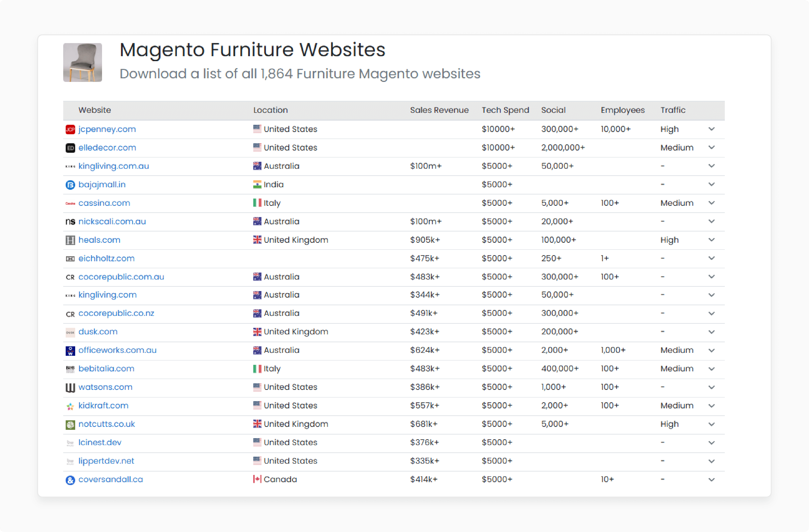809x532 pixels.
Task: Click the UK flag in heals.com row
Action: [257, 240]
